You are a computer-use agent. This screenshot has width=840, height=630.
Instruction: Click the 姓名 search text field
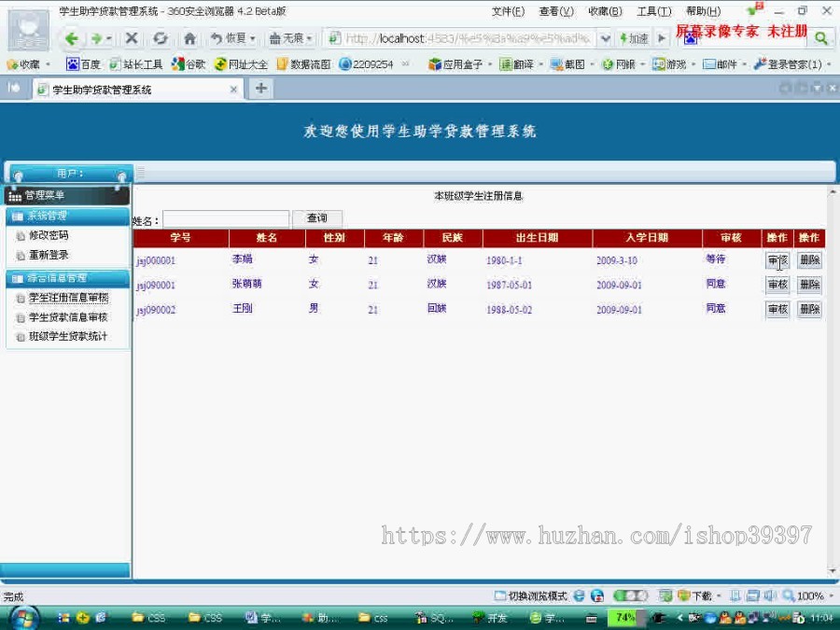coord(226,219)
